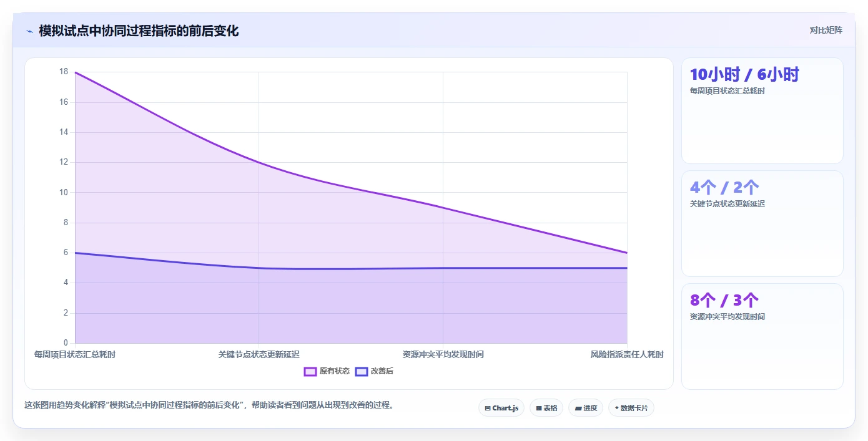868x441 pixels.
Task: Click the x-axis label 风险指派责任人耗时
Action: pyautogui.click(x=627, y=354)
